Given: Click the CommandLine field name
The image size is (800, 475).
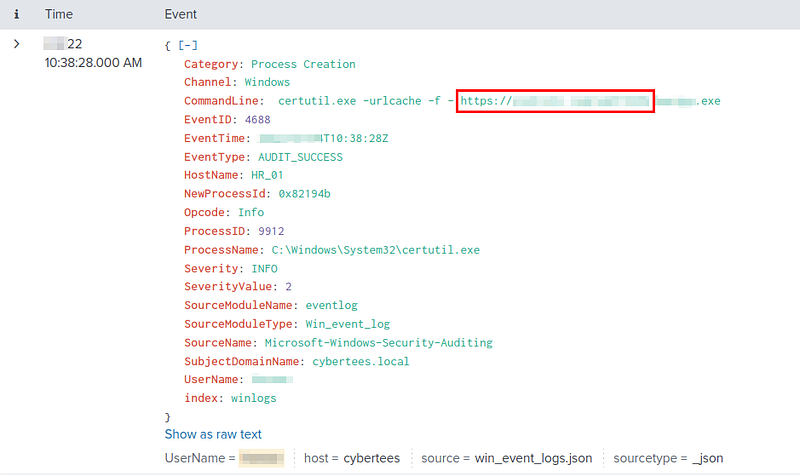Looking at the screenshot, I should 221,101.
